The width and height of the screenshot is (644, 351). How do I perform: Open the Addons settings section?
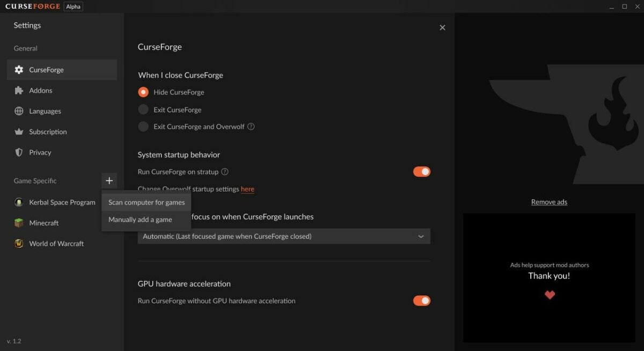[x=62, y=90]
